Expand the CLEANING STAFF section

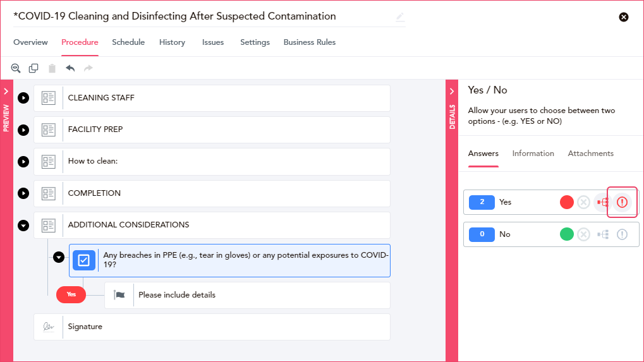(23, 98)
